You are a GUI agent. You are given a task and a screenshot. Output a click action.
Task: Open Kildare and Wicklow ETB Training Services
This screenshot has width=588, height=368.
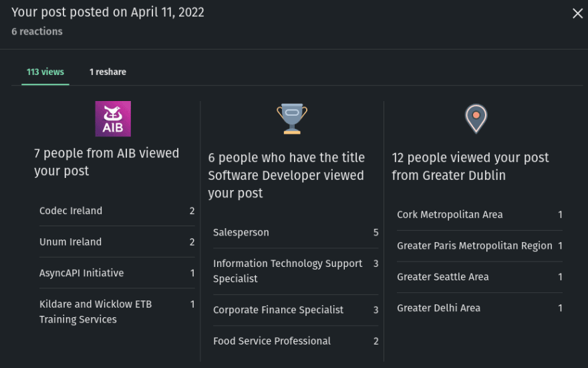(x=117, y=312)
